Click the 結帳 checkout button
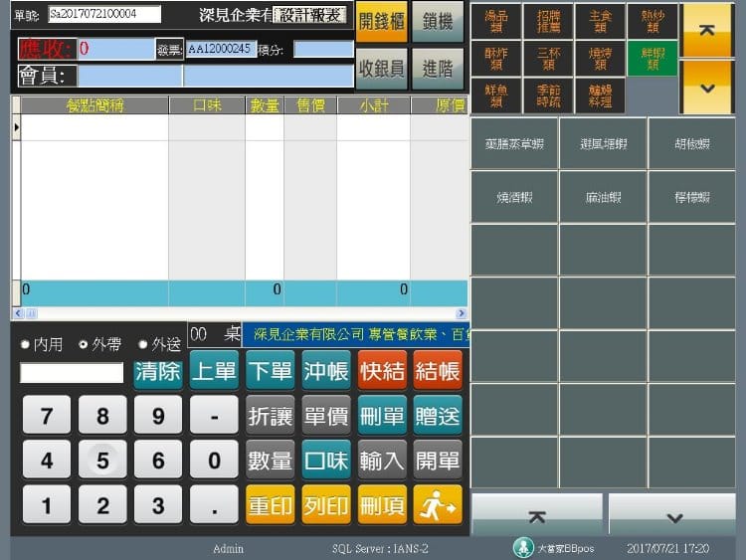 438,371
